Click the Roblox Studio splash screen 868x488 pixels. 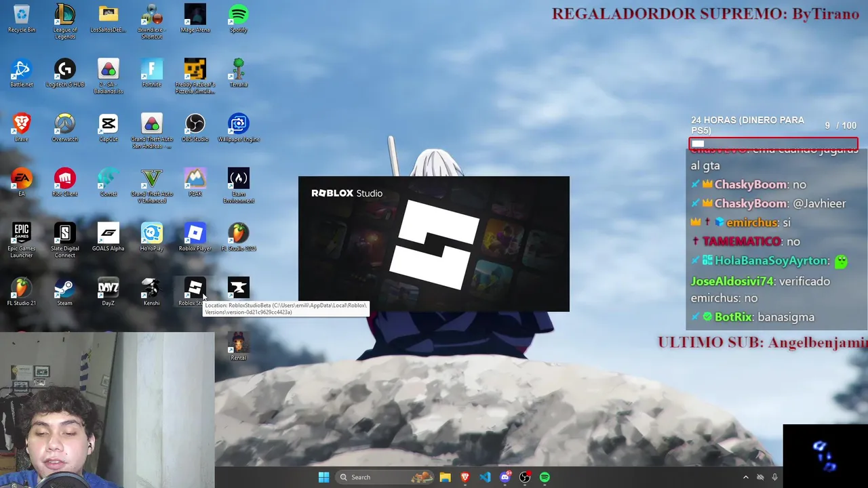(434, 244)
